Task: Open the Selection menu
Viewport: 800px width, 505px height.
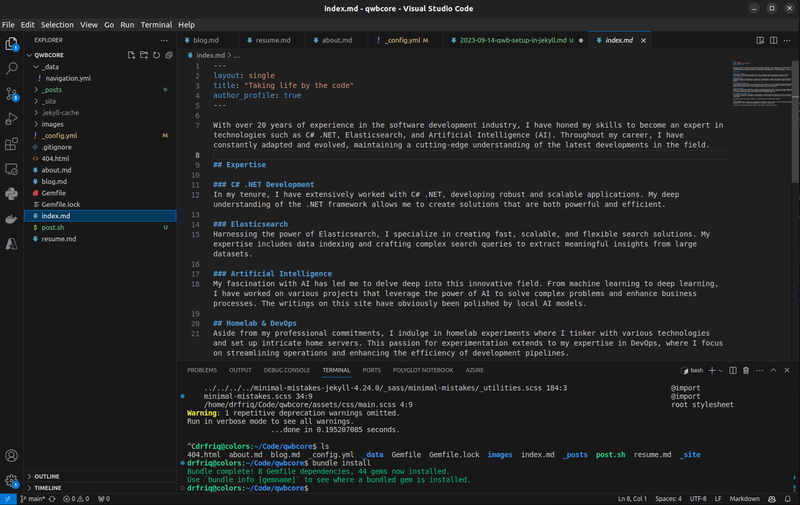Action: [57, 24]
